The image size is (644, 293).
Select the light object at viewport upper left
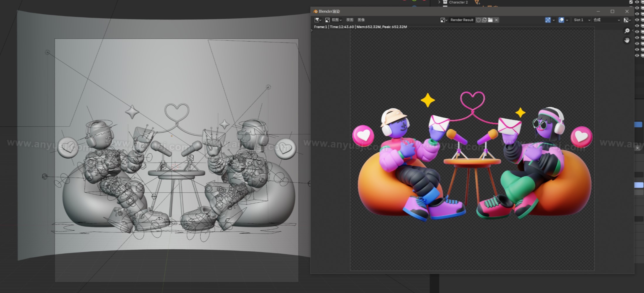click(47, 52)
